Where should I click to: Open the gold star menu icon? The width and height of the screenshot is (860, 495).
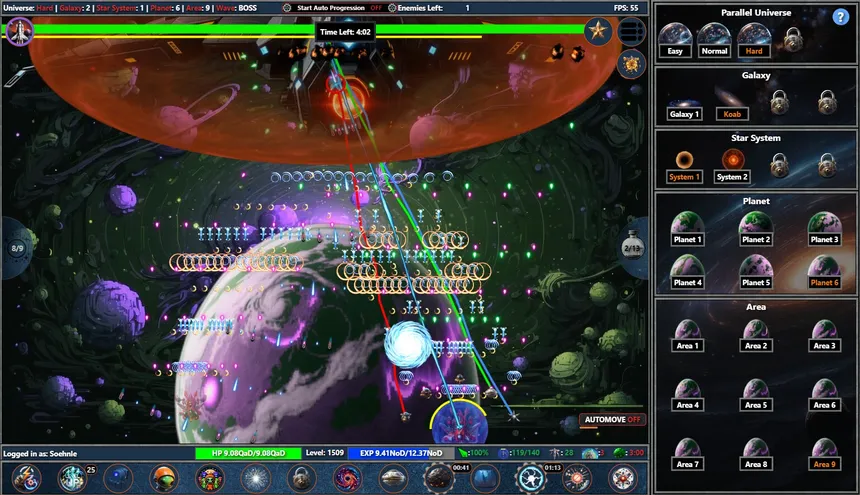pyautogui.click(x=597, y=30)
